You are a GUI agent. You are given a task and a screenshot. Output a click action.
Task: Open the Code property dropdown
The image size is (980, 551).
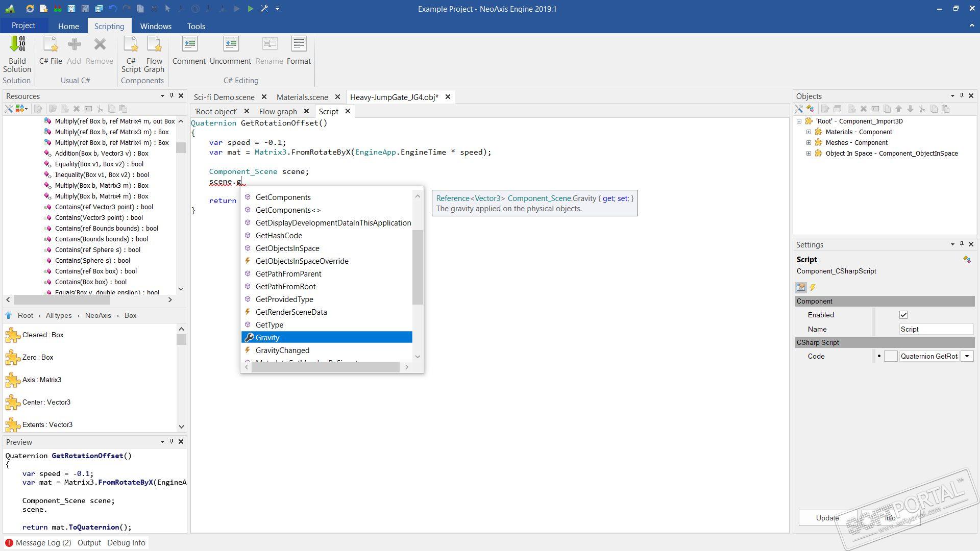(x=967, y=357)
